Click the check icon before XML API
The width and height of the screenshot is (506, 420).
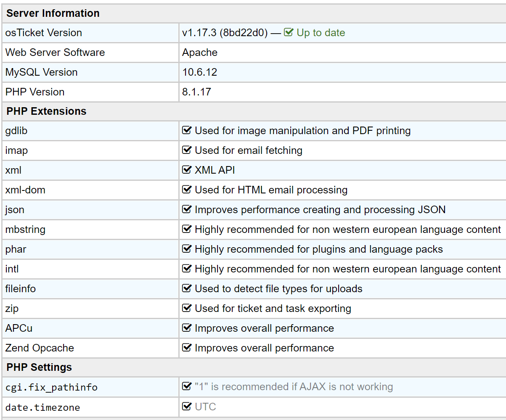click(187, 170)
